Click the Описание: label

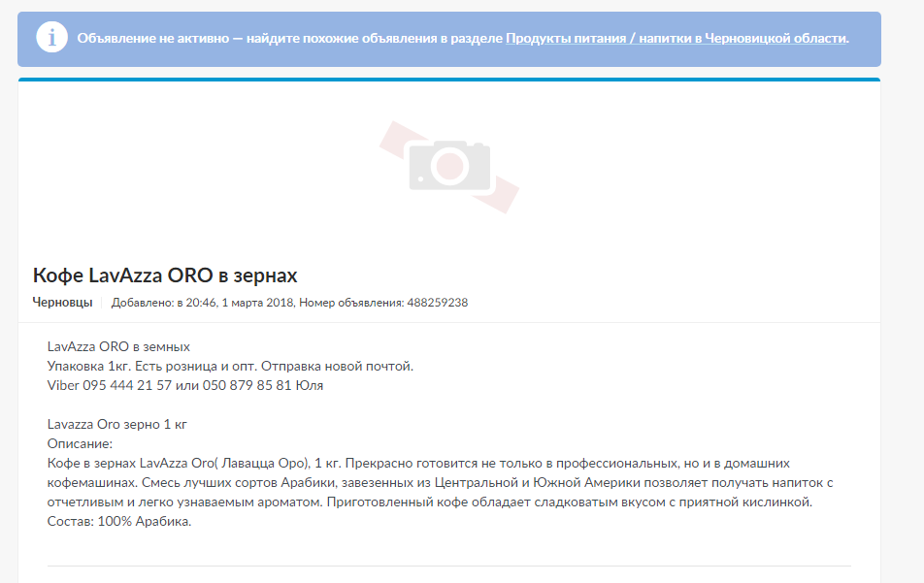coord(80,443)
